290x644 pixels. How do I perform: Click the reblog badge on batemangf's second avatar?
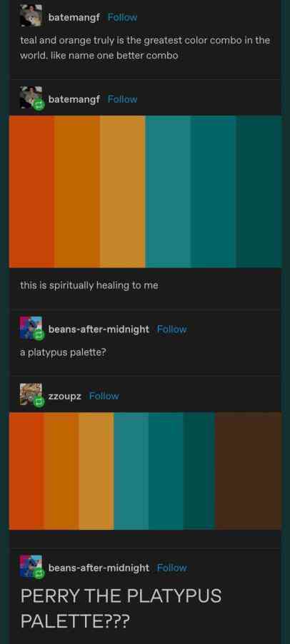click(38, 104)
